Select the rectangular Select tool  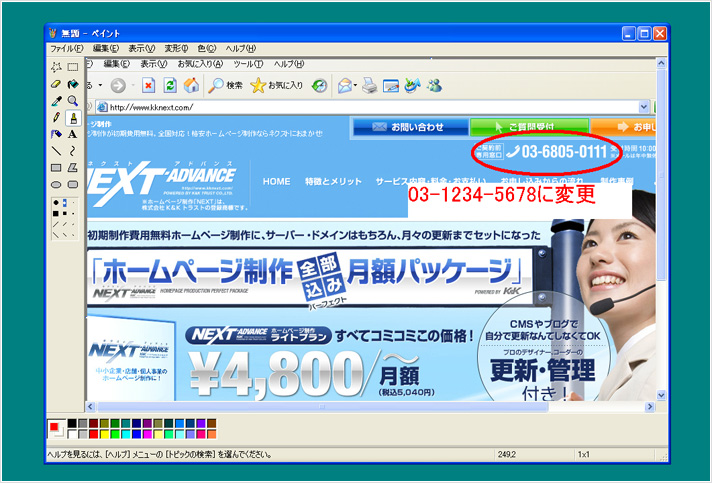[x=73, y=67]
